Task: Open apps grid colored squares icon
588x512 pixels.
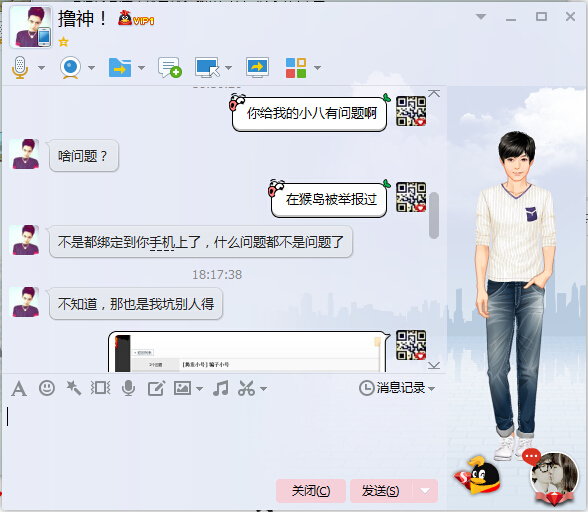Action: coord(296,68)
